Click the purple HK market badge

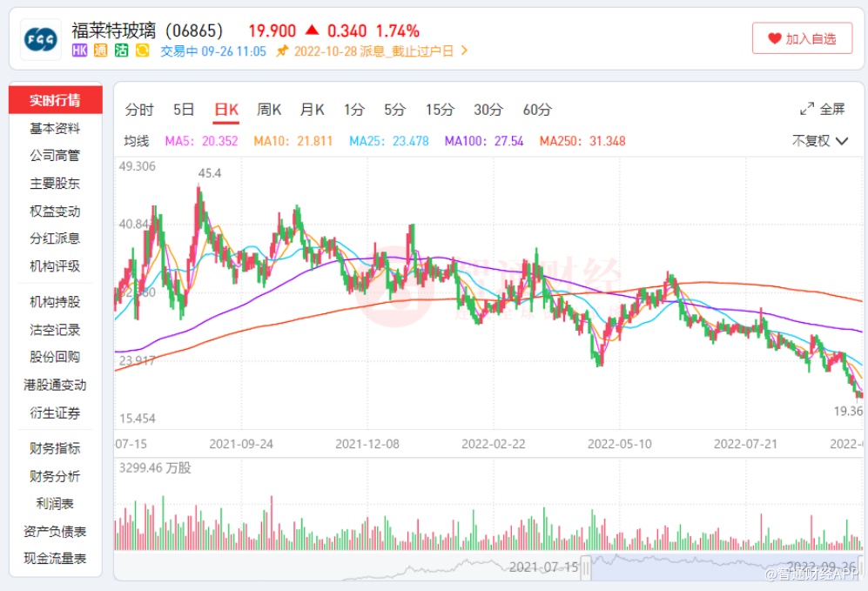coord(80,50)
